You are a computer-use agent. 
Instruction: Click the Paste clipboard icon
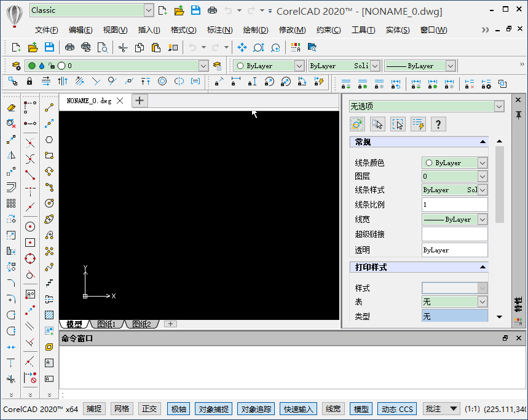(x=156, y=47)
